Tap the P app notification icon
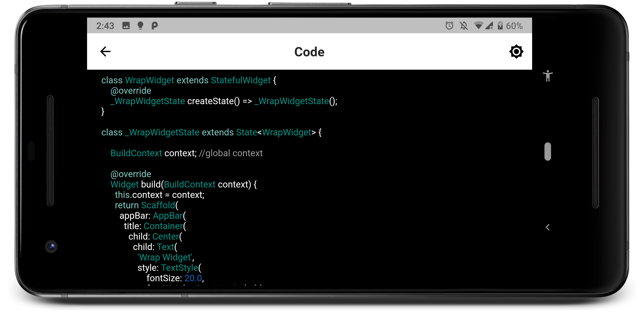Image resolution: width=644 pixels, height=312 pixels. click(155, 26)
